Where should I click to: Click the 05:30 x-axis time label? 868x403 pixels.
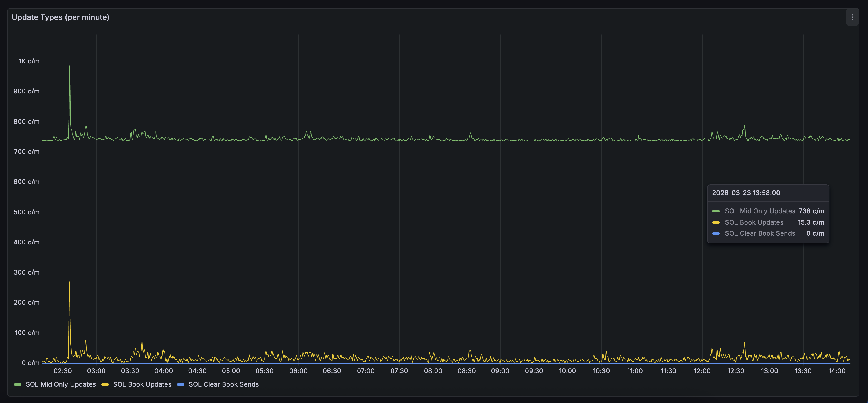265,371
